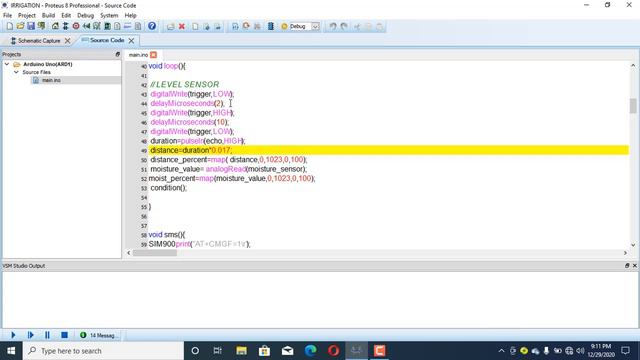Open the Microsoft Store taskbar icon

pos(264,351)
